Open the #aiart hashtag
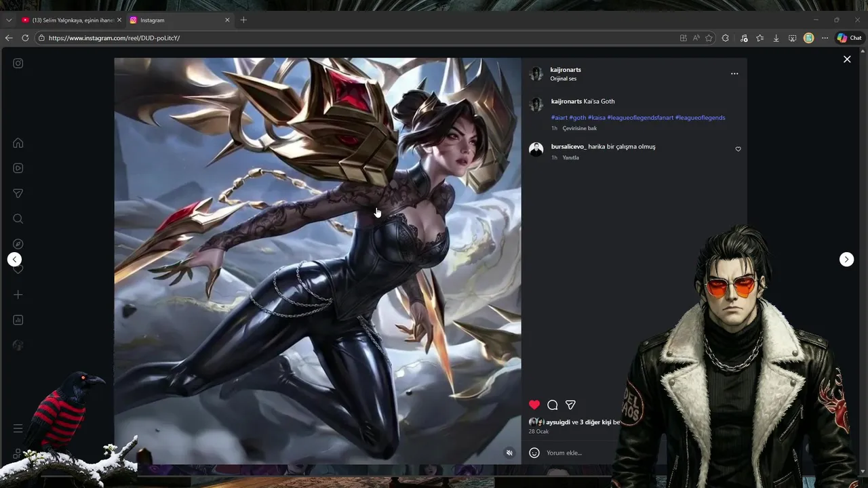The height and width of the screenshot is (488, 868). click(559, 118)
